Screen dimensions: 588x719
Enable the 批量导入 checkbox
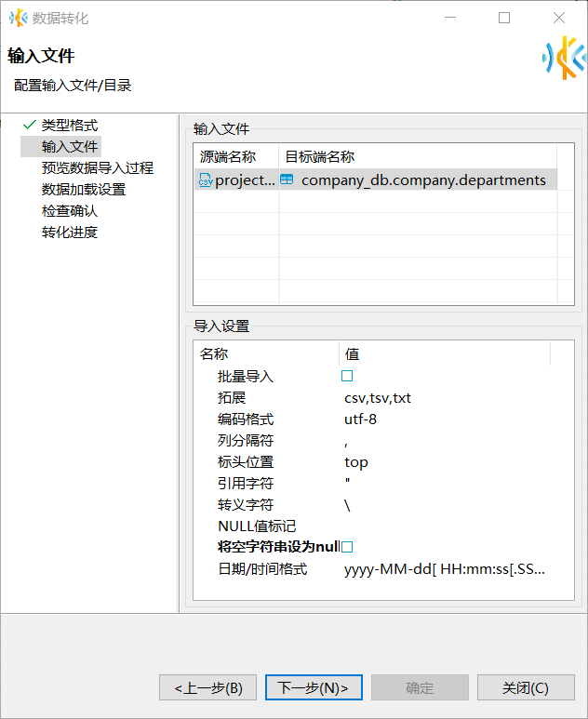pos(347,377)
